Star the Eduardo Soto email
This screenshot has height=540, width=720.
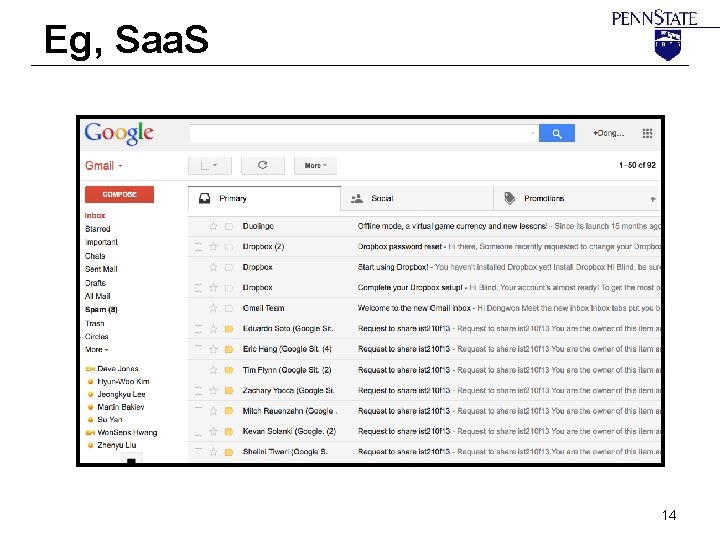tap(213, 329)
